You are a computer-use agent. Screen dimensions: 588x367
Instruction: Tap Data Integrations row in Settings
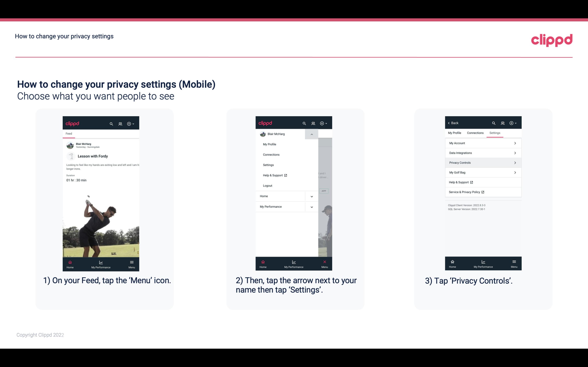(482, 153)
